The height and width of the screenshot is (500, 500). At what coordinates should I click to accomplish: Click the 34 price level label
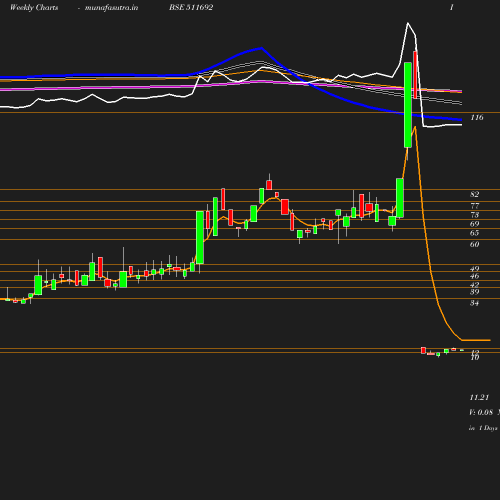coord(475,303)
